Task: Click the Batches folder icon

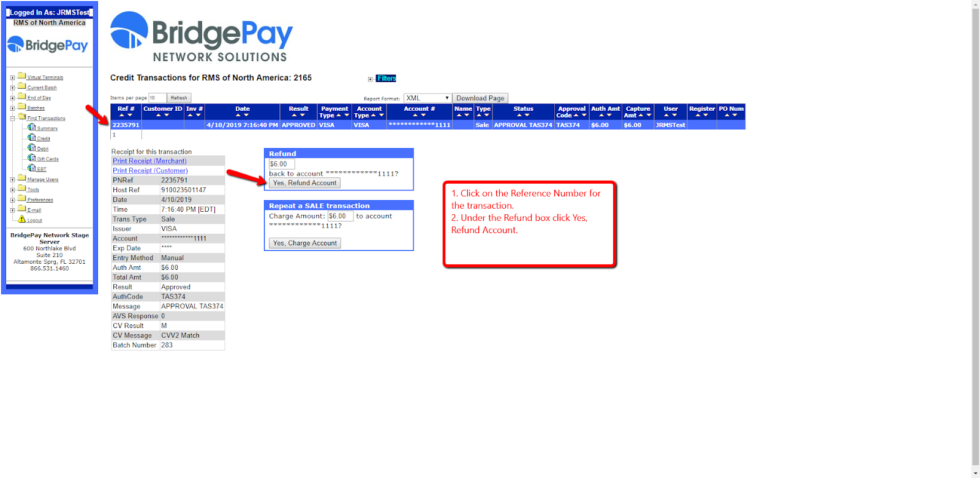Action: click(x=22, y=106)
